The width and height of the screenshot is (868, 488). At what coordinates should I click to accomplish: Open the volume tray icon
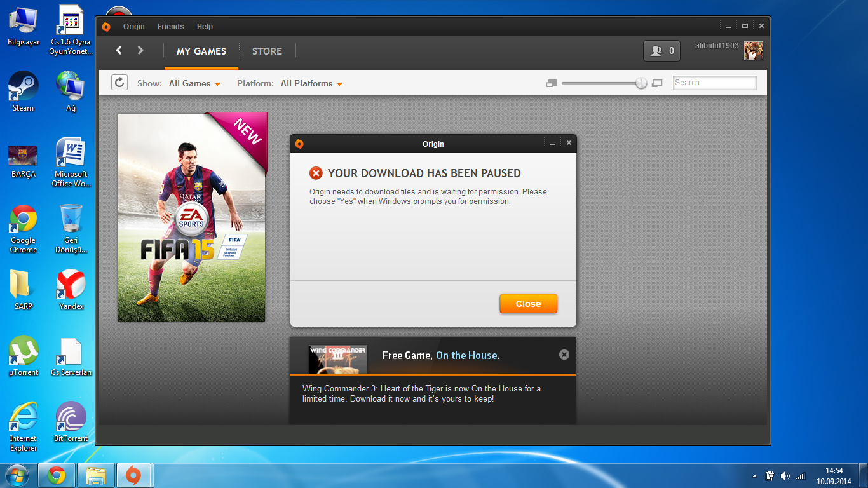click(785, 476)
